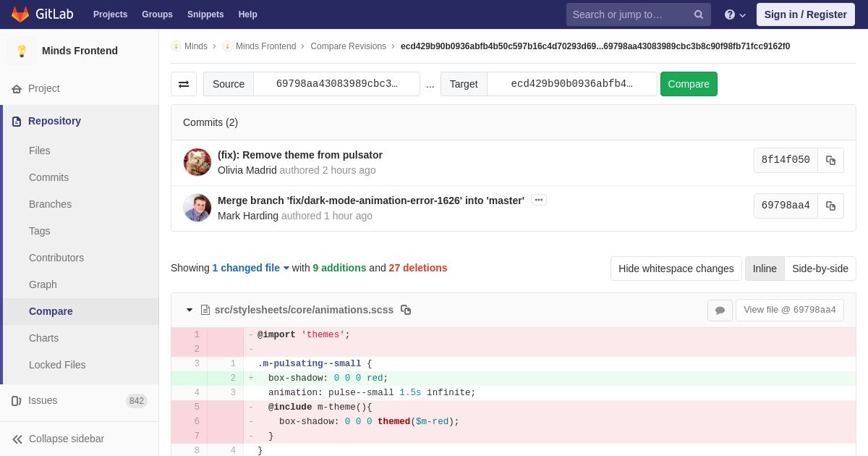The height and width of the screenshot is (456, 868).
Task: Open the '1 changed file' dropdown
Action: point(251,268)
